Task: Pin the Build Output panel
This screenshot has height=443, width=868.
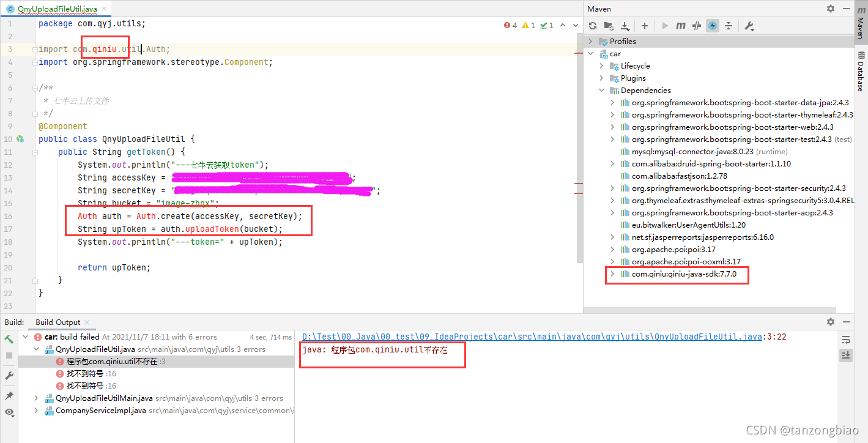Action: (x=9, y=395)
